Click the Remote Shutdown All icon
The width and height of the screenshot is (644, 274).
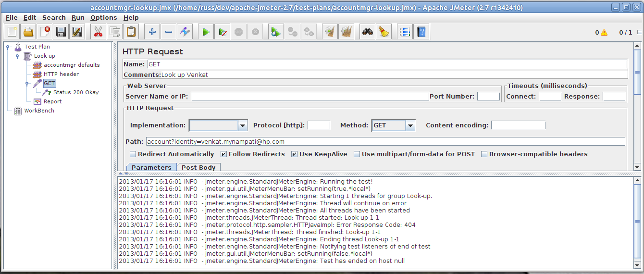coord(309,32)
